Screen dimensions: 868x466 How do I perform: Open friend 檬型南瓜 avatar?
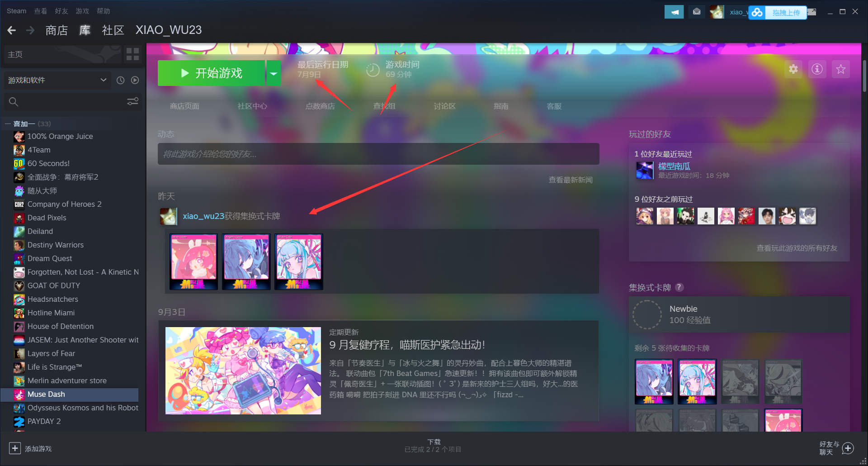coord(644,171)
